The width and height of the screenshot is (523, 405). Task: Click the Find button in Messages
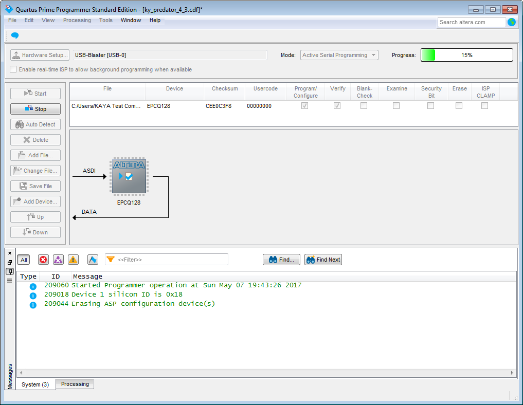[282, 260]
